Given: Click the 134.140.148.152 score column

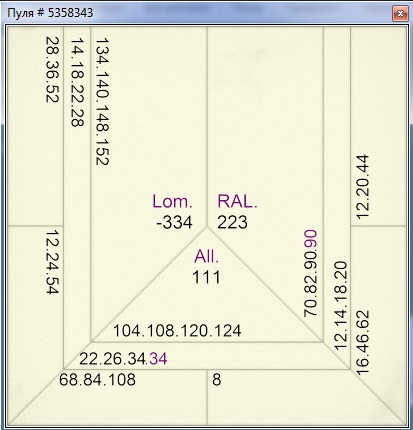Looking at the screenshot, I should [x=102, y=101].
